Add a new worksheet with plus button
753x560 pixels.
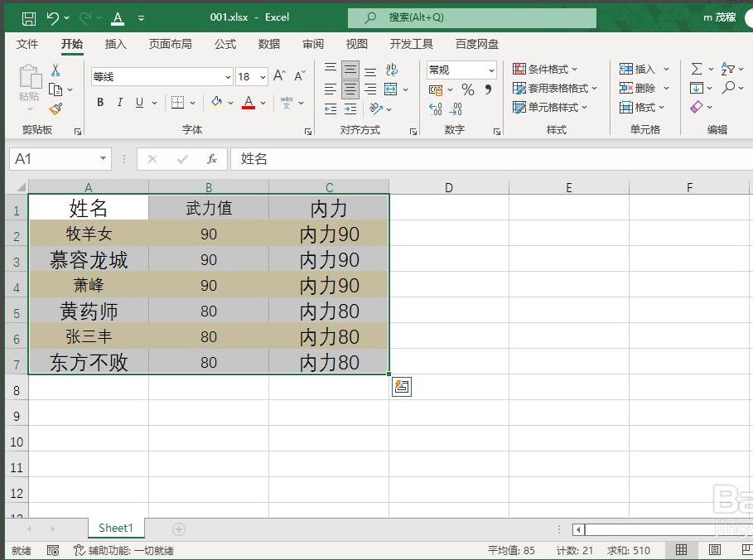pos(178,528)
